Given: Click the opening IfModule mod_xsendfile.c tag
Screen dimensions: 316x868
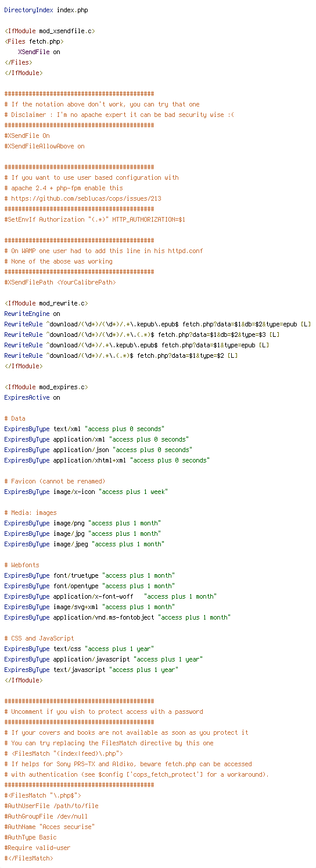Looking at the screenshot, I should [49, 31].
